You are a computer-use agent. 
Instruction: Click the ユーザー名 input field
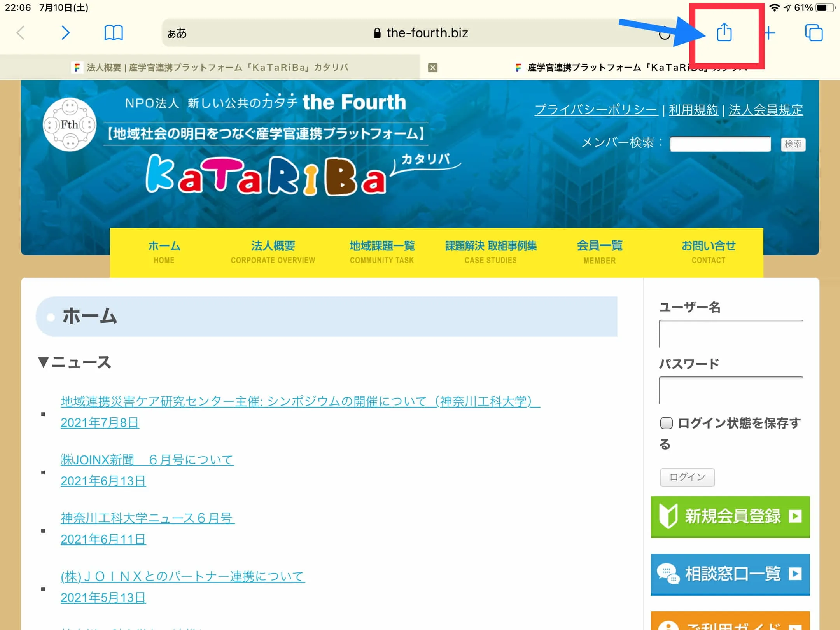click(730, 334)
